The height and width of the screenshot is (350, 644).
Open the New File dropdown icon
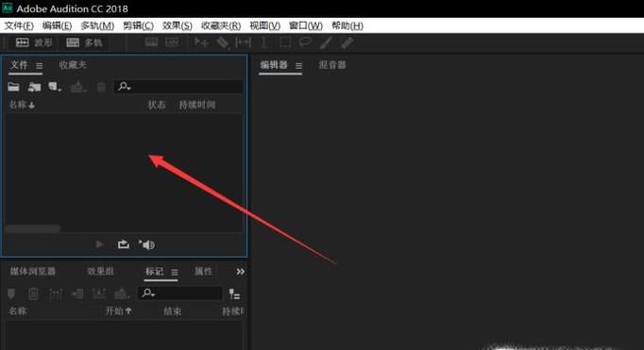click(x=55, y=87)
